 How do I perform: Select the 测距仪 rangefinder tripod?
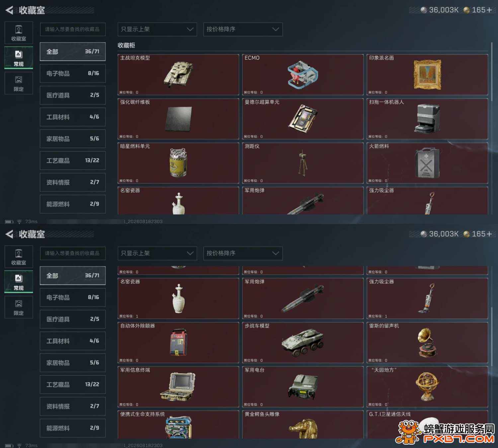click(x=303, y=163)
